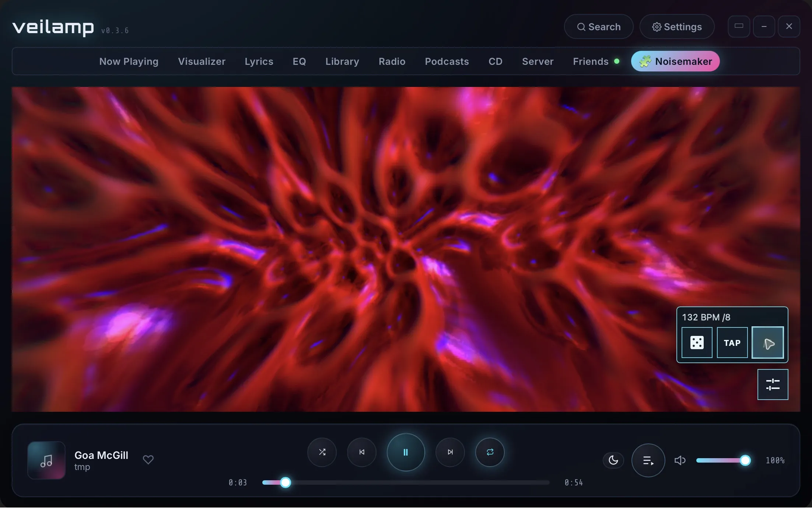The image size is (812, 509).
Task: Click the elapsed time 0:03
Action: (x=238, y=483)
